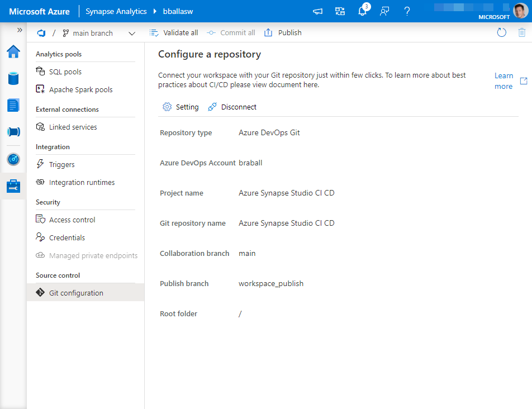The height and width of the screenshot is (409, 532).
Task: Open the Develop hub document icon
Action: click(x=13, y=105)
